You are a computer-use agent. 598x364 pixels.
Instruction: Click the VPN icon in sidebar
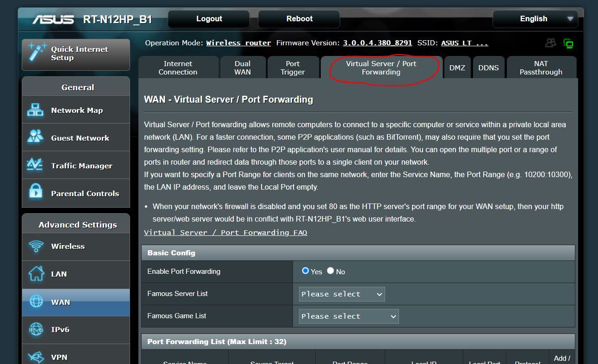[36, 357]
